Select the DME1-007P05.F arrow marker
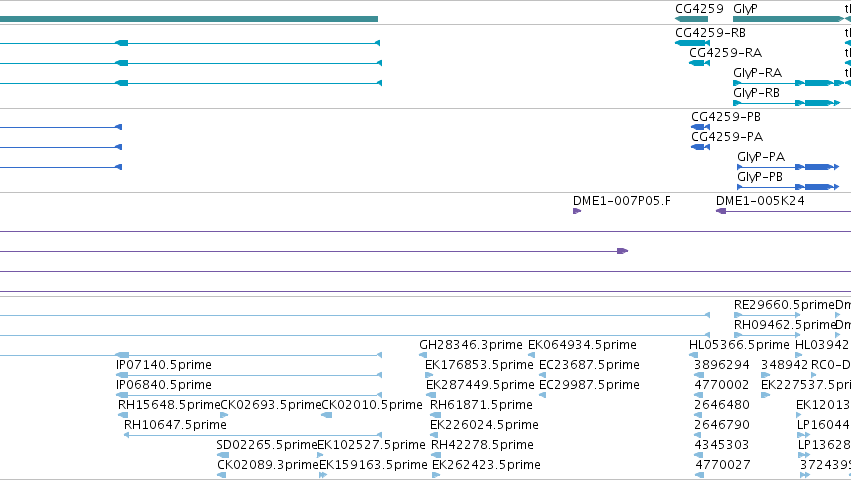 point(577,211)
